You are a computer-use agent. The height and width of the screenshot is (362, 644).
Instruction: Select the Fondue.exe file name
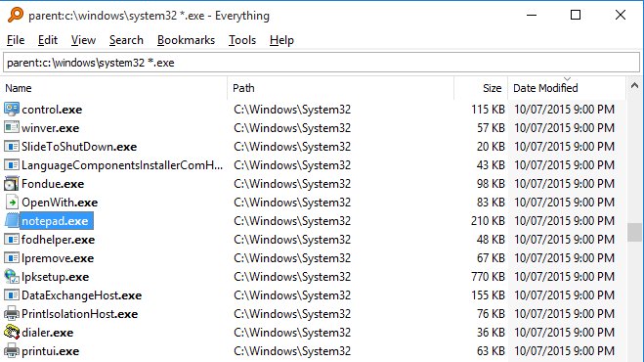(53, 184)
